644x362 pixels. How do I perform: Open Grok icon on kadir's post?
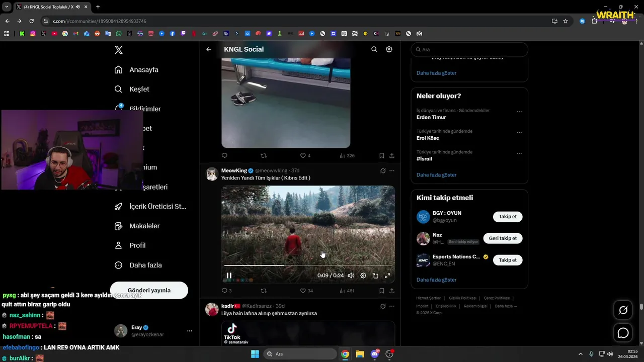pyautogui.click(x=383, y=306)
